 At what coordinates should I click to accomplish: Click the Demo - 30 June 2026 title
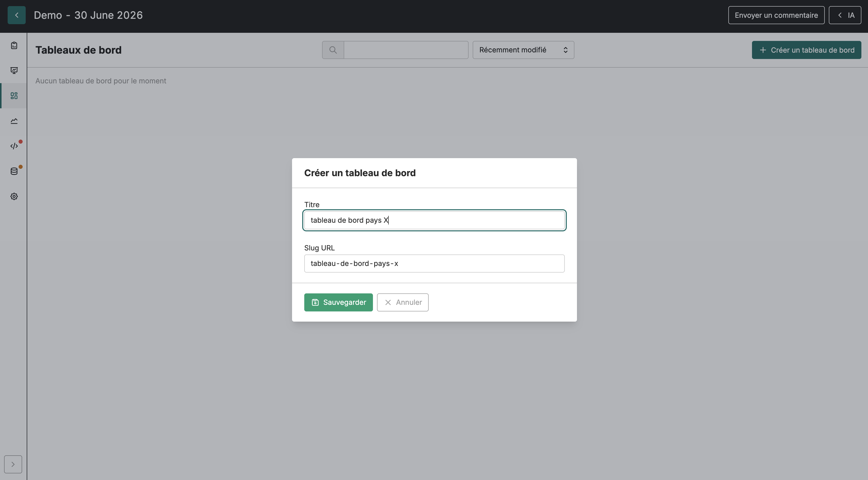pyautogui.click(x=88, y=15)
